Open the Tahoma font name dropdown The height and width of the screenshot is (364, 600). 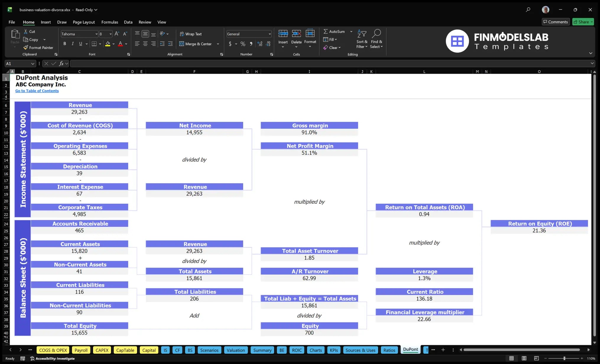click(96, 34)
